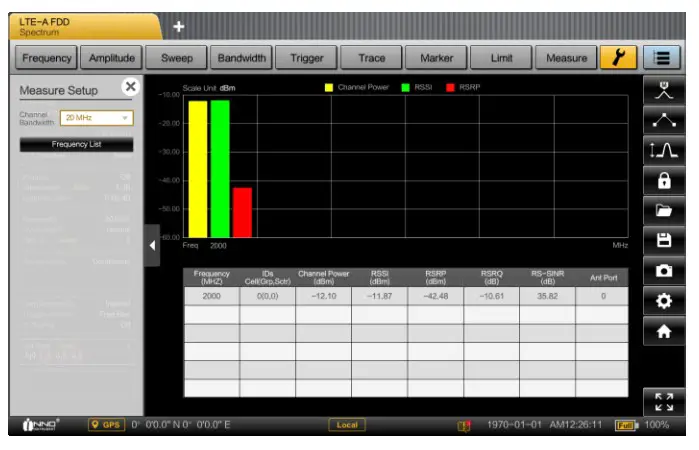Select the LTE-A FDD Spectrum tab
Viewport: 699px width, 450px height.
coord(85,27)
